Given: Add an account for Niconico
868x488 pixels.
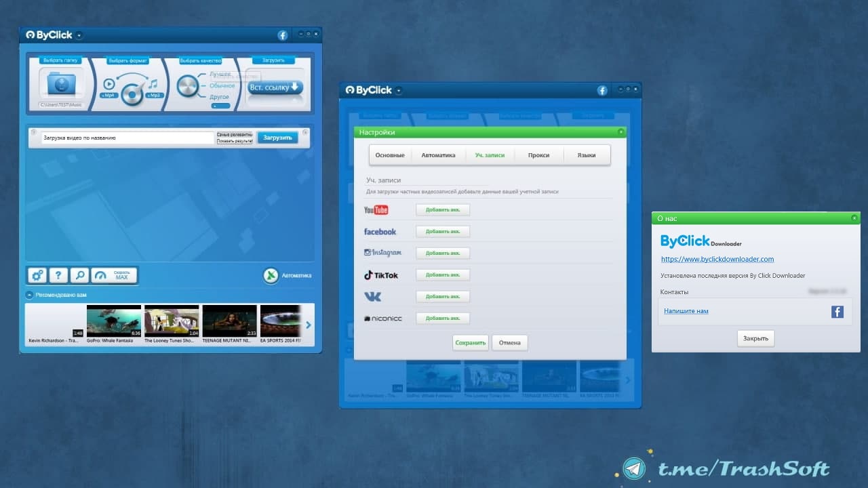Looking at the screenshot, I should coord(443,319).
